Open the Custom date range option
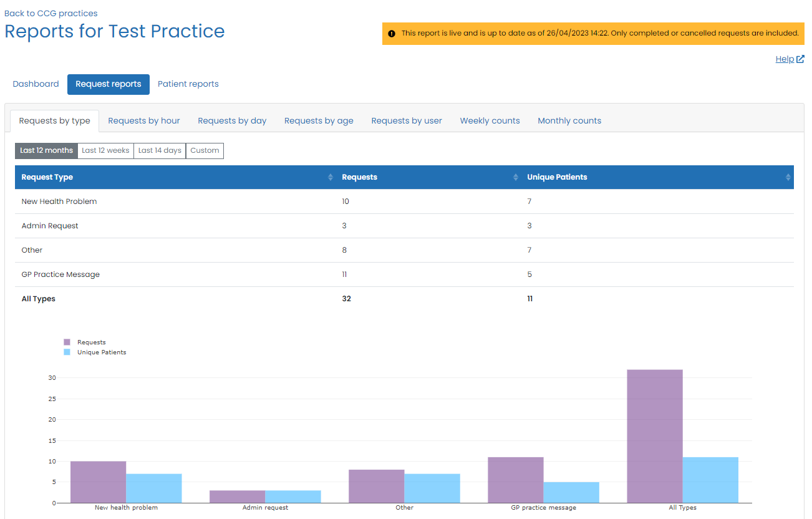Image resolution: width=812 pixels, height=519 pixels. coord(205,150)
